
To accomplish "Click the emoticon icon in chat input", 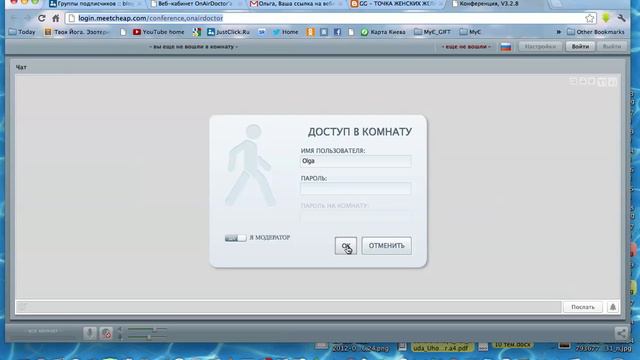I will tap(22, 307).
